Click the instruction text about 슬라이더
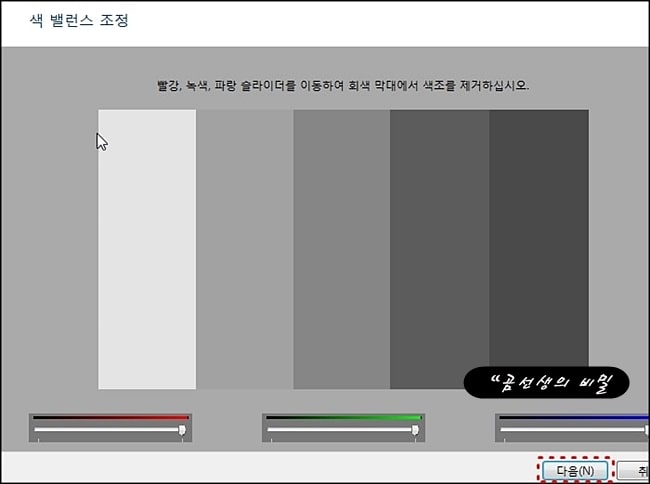650x484 pixels. (x=343, y=86)
